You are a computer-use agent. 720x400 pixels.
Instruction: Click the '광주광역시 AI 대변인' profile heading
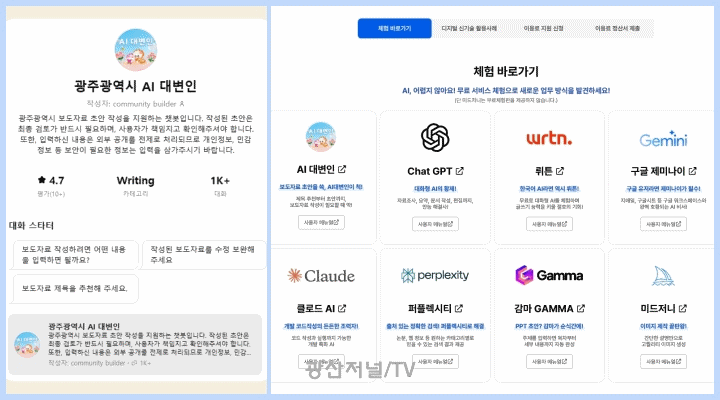tap(135, 86)
